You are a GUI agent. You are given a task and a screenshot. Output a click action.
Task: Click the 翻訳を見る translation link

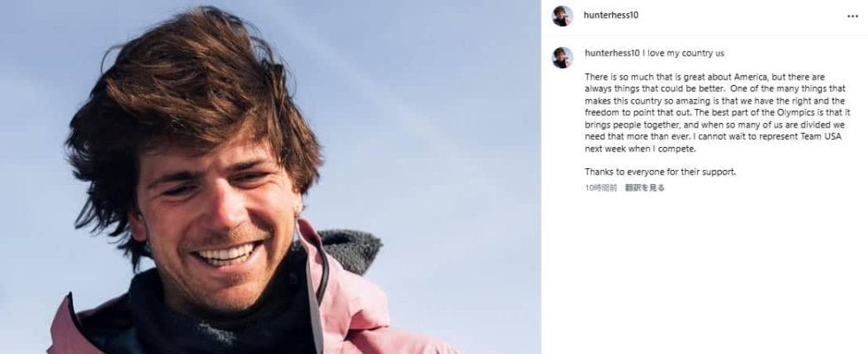(x=645, y=188)
